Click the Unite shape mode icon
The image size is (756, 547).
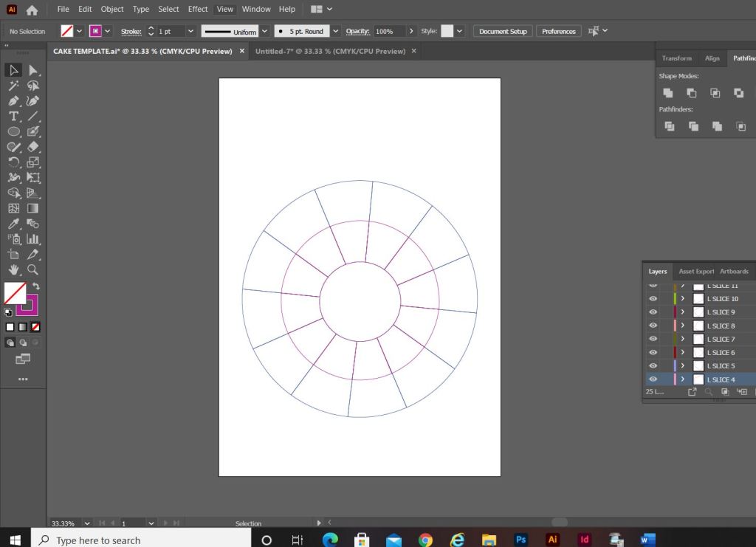667,93
